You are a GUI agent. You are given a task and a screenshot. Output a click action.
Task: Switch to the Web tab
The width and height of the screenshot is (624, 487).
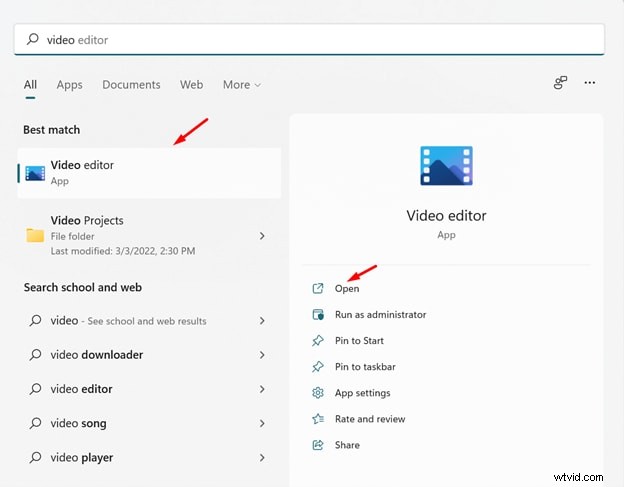[191, 85]
